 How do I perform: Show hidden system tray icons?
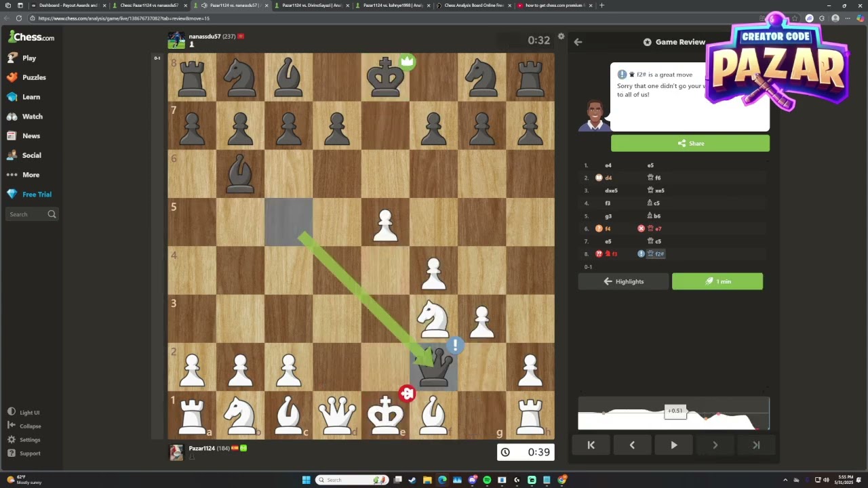coord(785,480)
